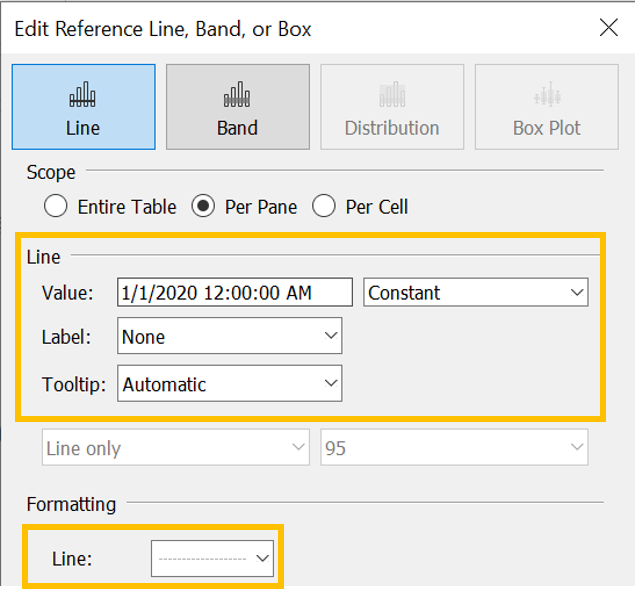Choose the Distribution reference type
Viewport: 635px width, 589px height.
coord(391,107)
